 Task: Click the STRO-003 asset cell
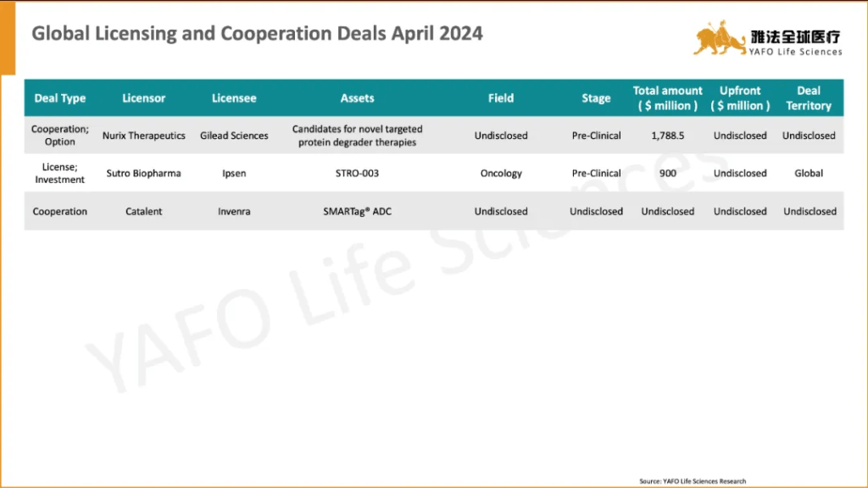tap(357, 174)
